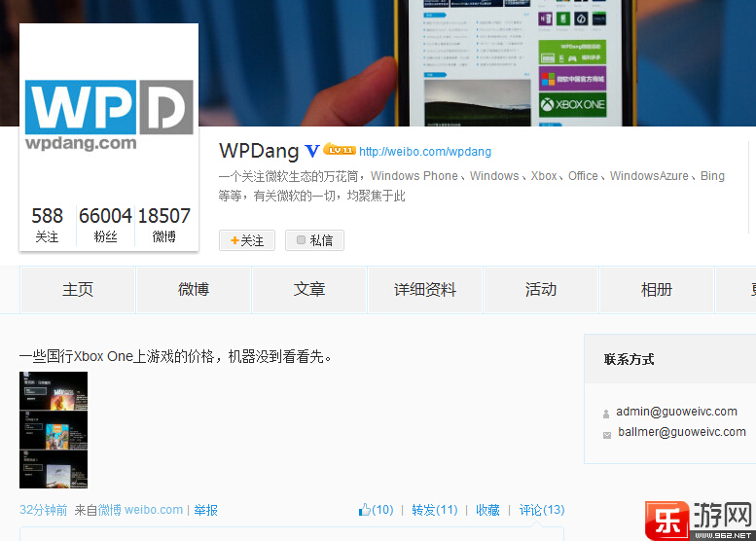Click envelope icon beside ballmer@guoweivc.com

pyautogui.click(x=606, y=434)
